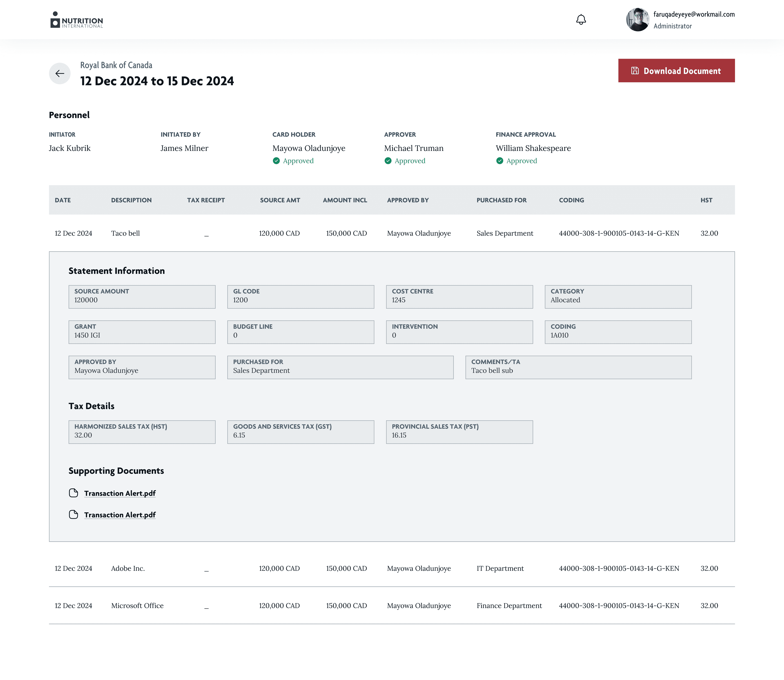Collapse the Taco bell transaction row
Viewport: 784px width, 680px height.
(x=392, y=233)
